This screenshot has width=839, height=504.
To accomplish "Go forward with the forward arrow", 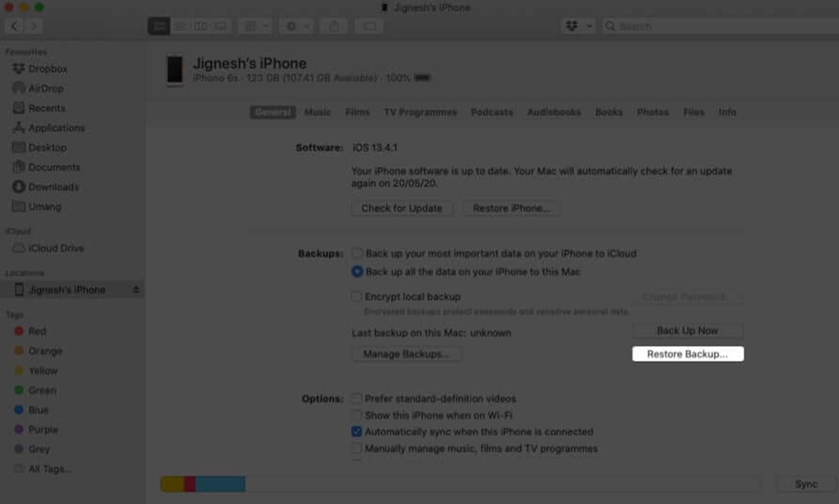I will [34, 26].
